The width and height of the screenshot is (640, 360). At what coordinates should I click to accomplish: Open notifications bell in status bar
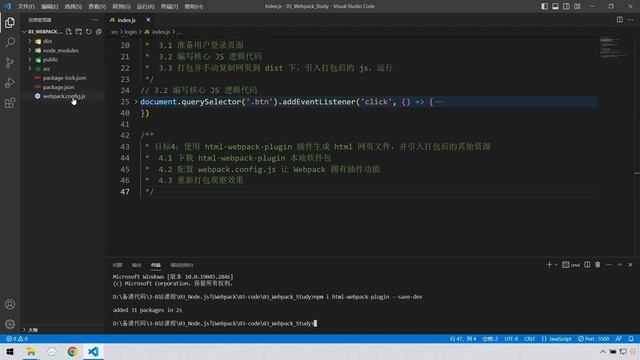(631, 339)
